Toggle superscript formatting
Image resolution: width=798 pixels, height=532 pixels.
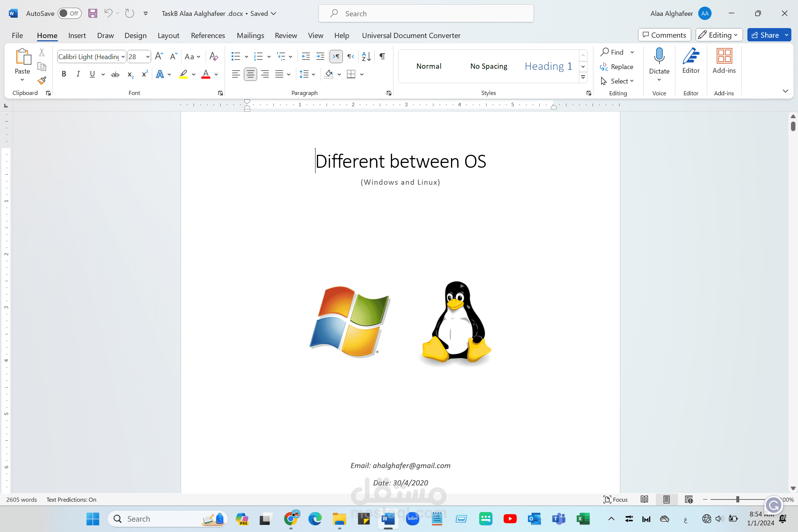tap(145, 74)
